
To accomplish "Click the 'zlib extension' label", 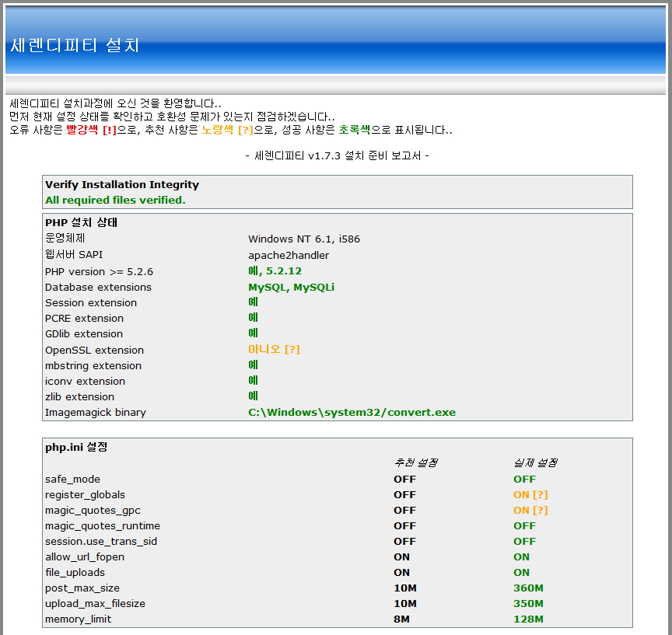I will click(79, 396).
